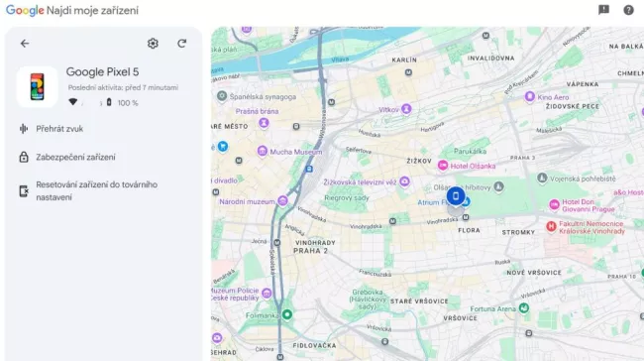Click Žižkovská televizní věž marker
Screen dimensions: 644x361
click(x=404, y=181)
